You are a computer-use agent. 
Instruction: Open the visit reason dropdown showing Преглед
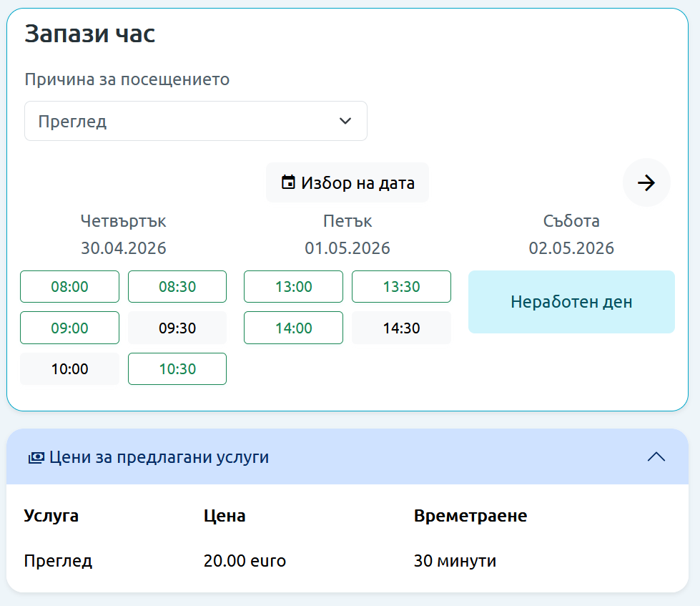pyautogui.click(x=195, y=121)
